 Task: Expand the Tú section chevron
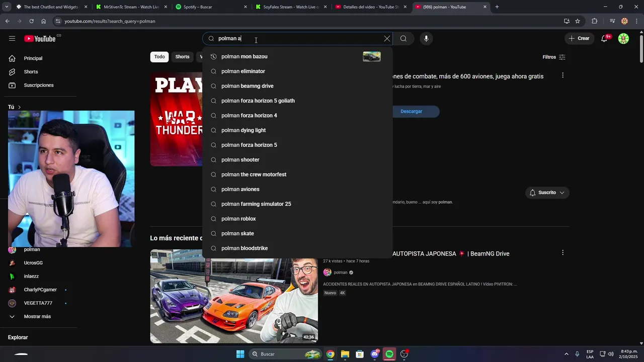[20, 107]
